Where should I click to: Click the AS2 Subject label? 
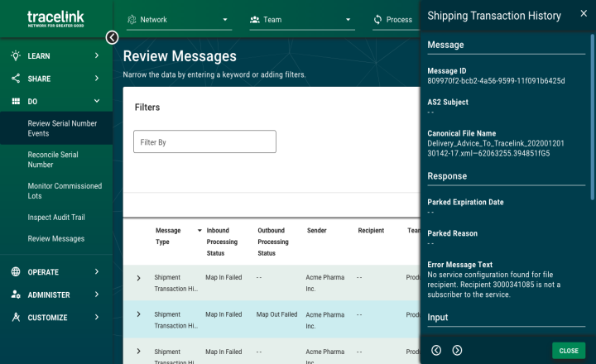click(448, 103)
